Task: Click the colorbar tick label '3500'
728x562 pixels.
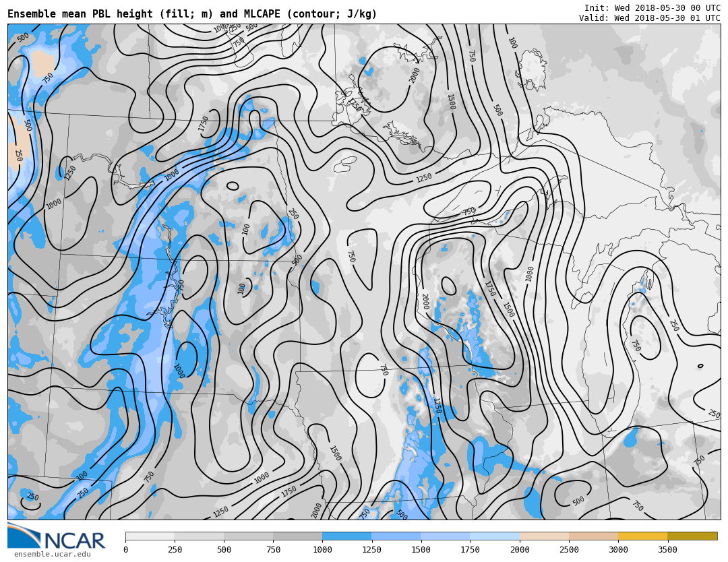Action: point(667,550)
